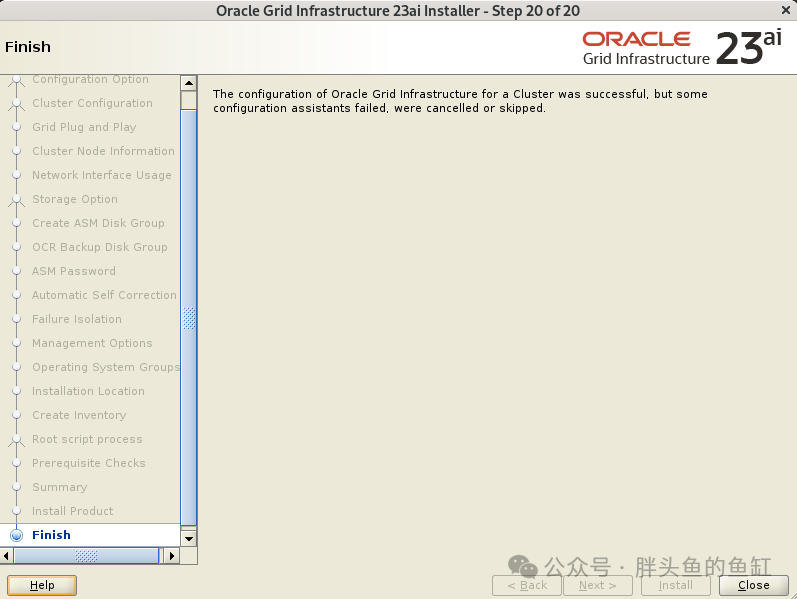Screen dimensions: 797x599
Task: Click the Close button to exit installer
Action: [753, 585]
